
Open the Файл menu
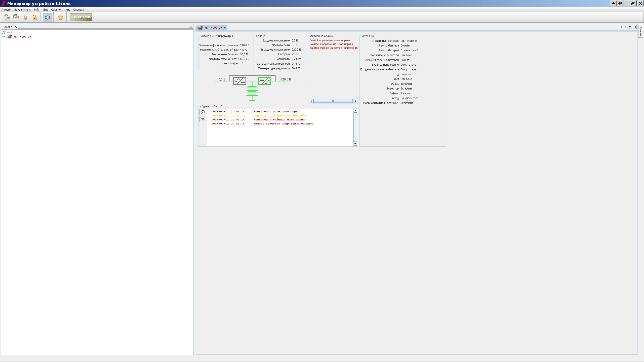tap(37, 10)
